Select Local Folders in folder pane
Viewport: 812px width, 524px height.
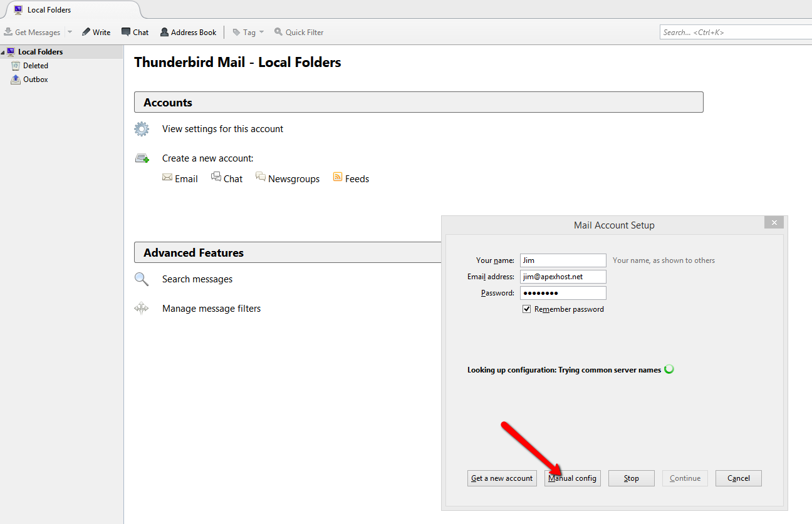61,52
